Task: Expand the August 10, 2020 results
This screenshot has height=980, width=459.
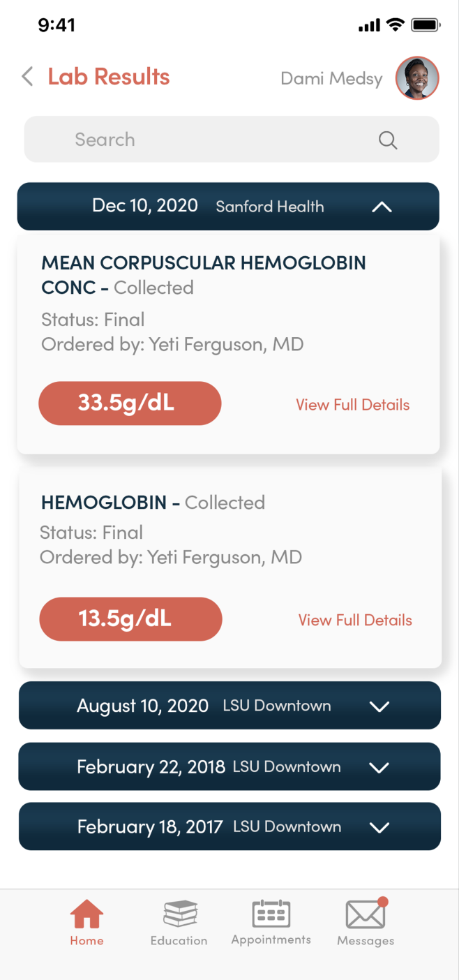Action: pos(379,706)
